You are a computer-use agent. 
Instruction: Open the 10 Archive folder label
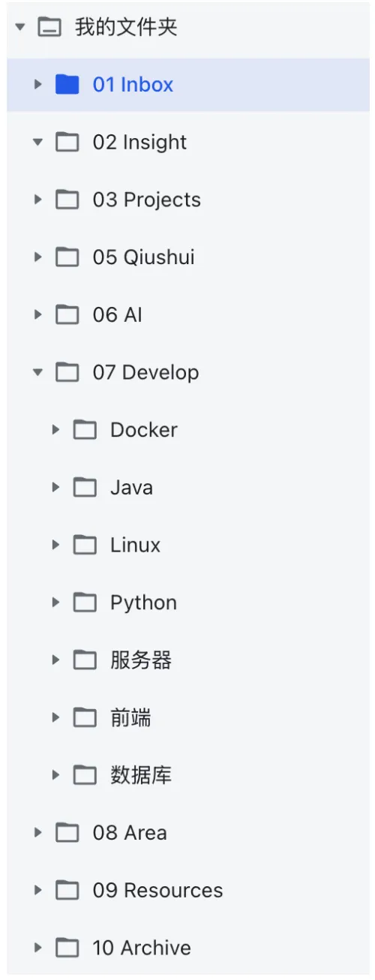142,948
